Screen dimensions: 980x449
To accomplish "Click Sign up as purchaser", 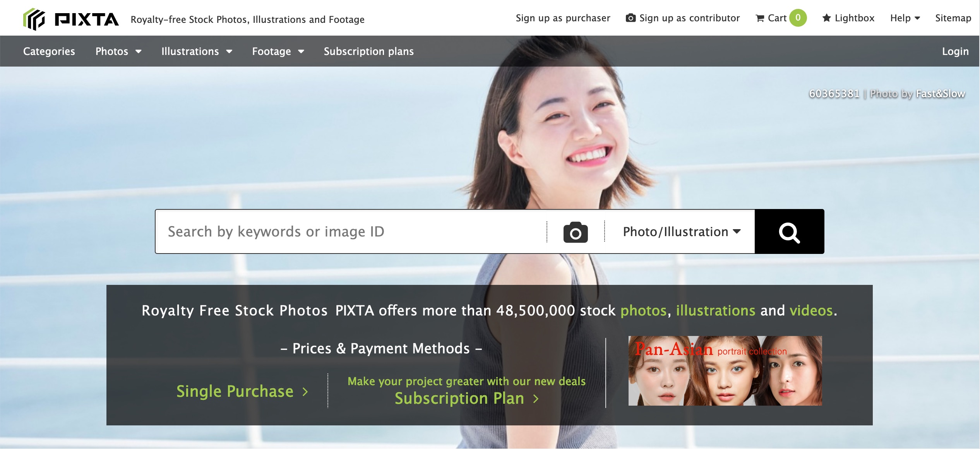I will [x=563, y=18].
